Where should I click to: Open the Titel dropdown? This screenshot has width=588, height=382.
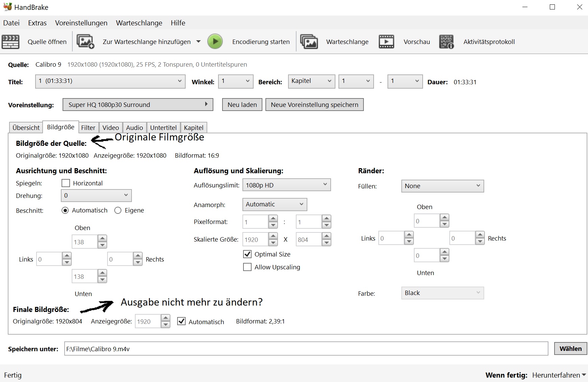pos(110,81)
